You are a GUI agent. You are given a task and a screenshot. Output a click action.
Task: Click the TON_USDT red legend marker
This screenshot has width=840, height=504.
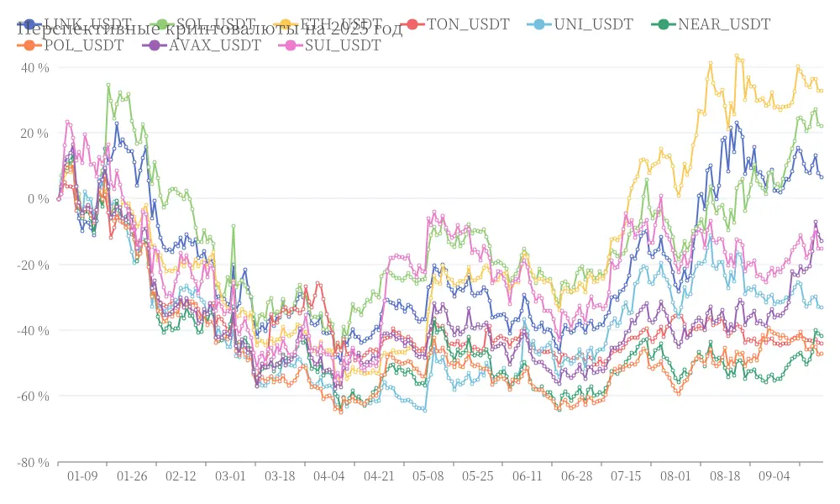(x=412, y=24)
